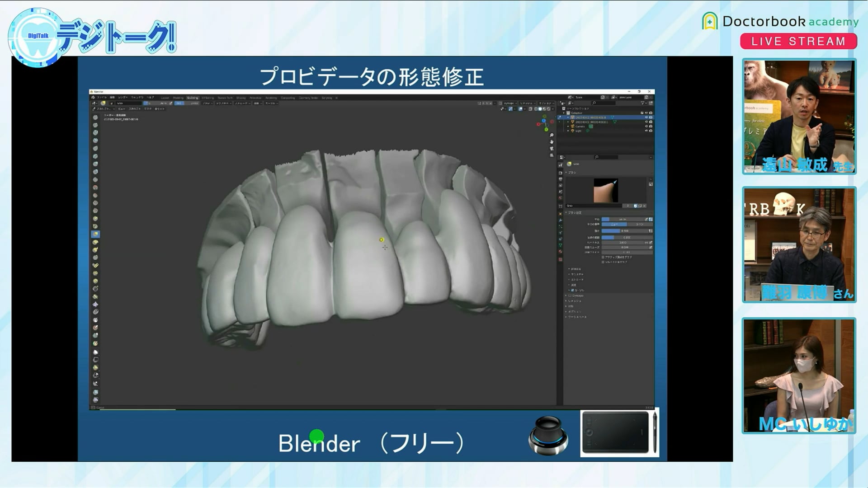
Task: Toggle the カーソル panel checkbox
Action: pos(573,291)
